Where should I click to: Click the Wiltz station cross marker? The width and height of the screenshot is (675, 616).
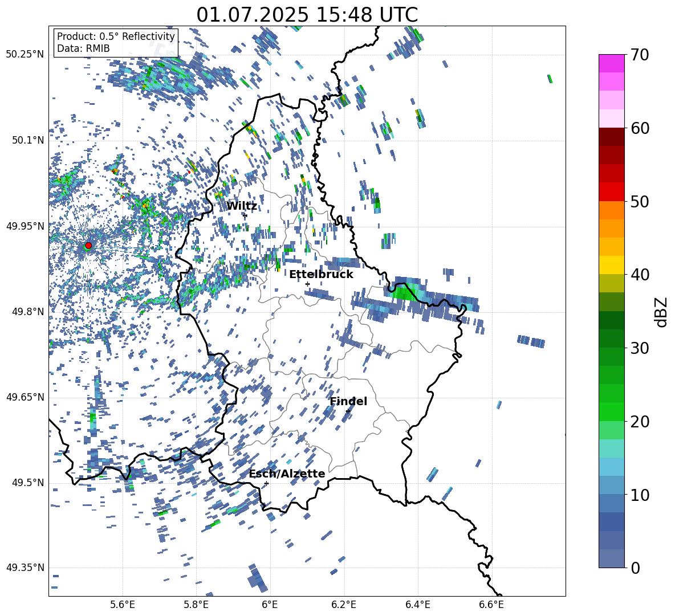[x=245, y=215]
